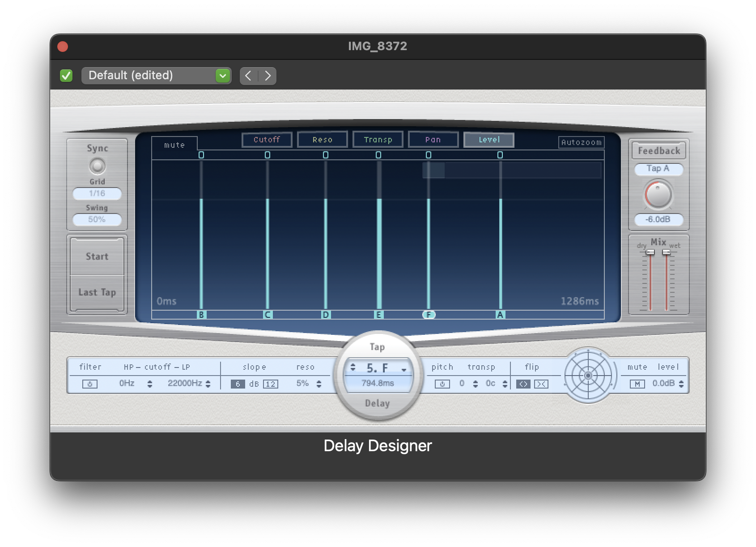
Task: Toggle mute marker above tap A
Action: (500, 155)
